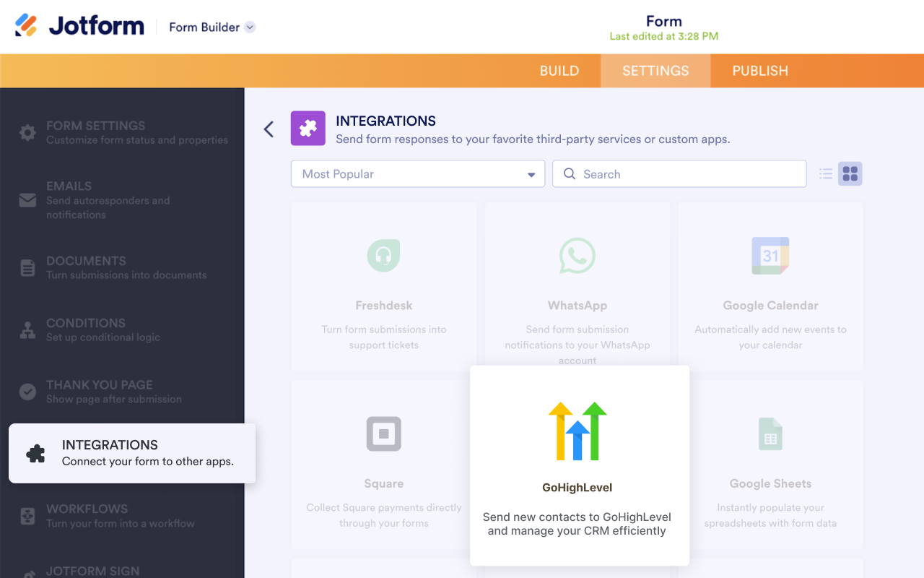Select the SETTINGS tab

pyautogui.click(x=655, y=71)
